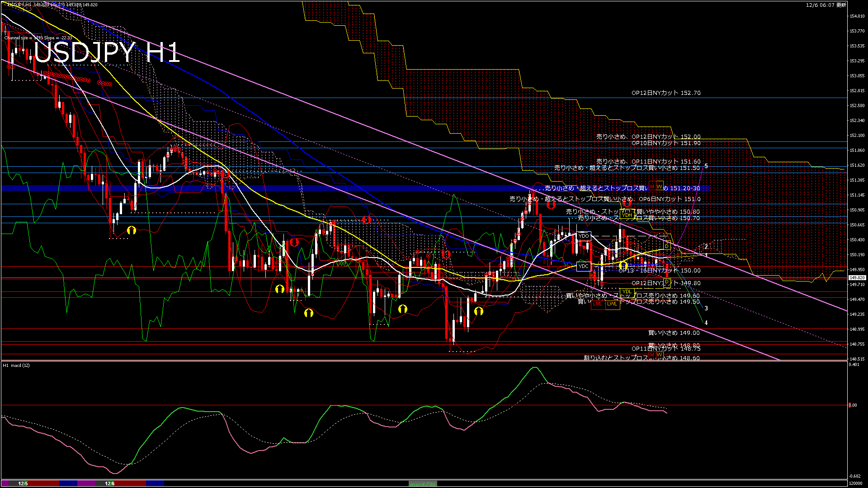Click the Channel size Slope info text
This screenshot has width=868, height=488.
tap(38, 38)
